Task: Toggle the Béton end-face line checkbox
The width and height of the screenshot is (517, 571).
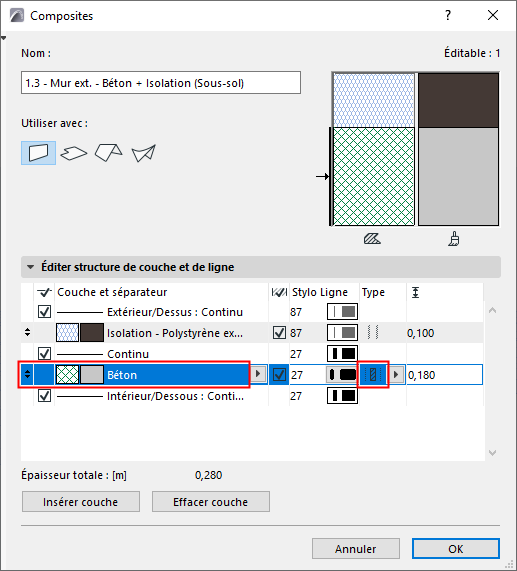Action: [x=279, y=374]
